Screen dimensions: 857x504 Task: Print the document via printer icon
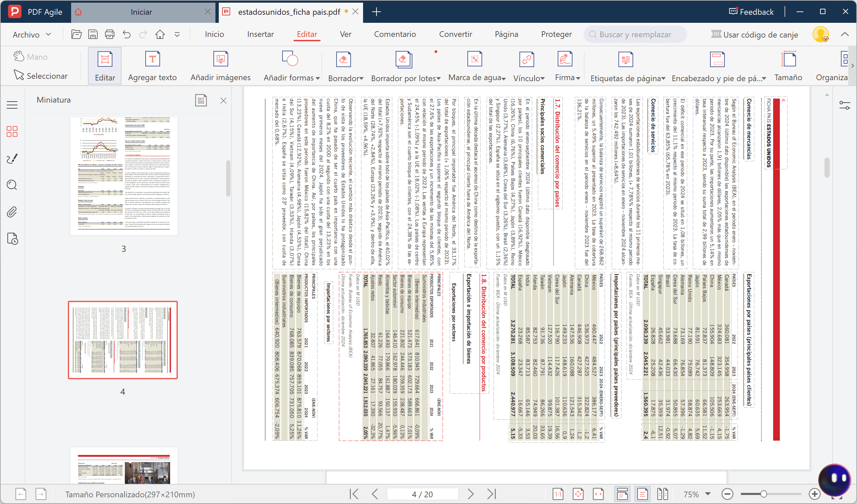click(109, 34)
